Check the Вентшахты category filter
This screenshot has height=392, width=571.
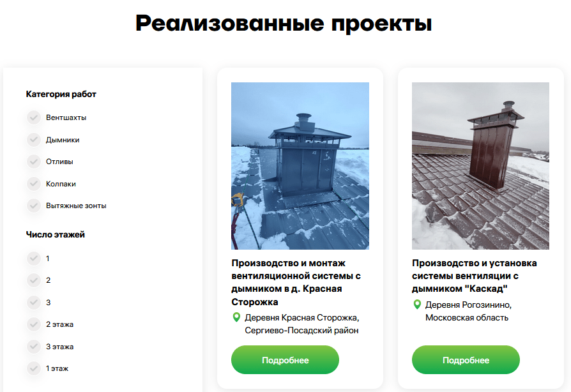(x=34, y=117)
